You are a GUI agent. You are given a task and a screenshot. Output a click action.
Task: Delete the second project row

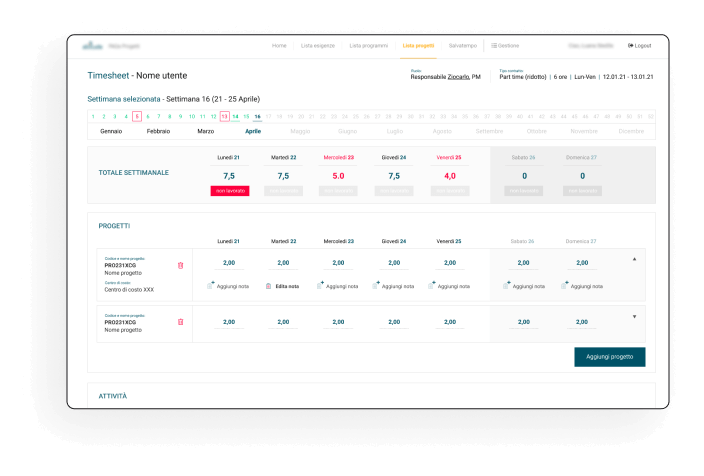click(x=180, y=322)
